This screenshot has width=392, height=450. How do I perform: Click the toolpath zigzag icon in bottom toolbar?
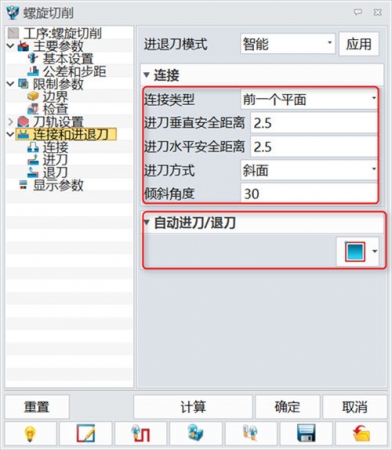pyautogui.click(x=141, y=433)
